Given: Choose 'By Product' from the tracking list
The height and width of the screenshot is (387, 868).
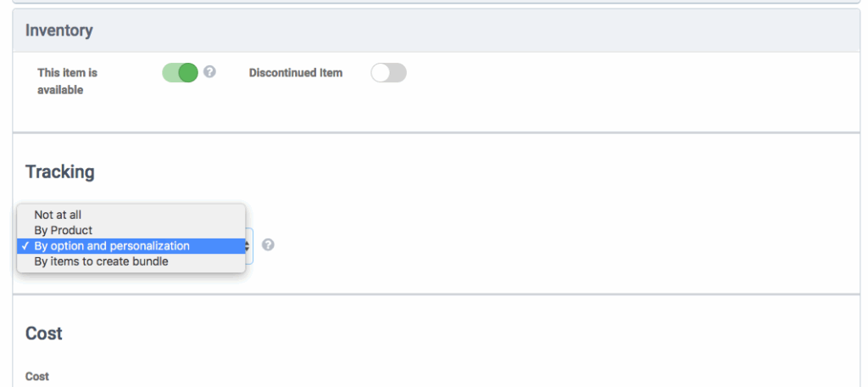Looking at the screenshot, I should (x=64, y=230).
